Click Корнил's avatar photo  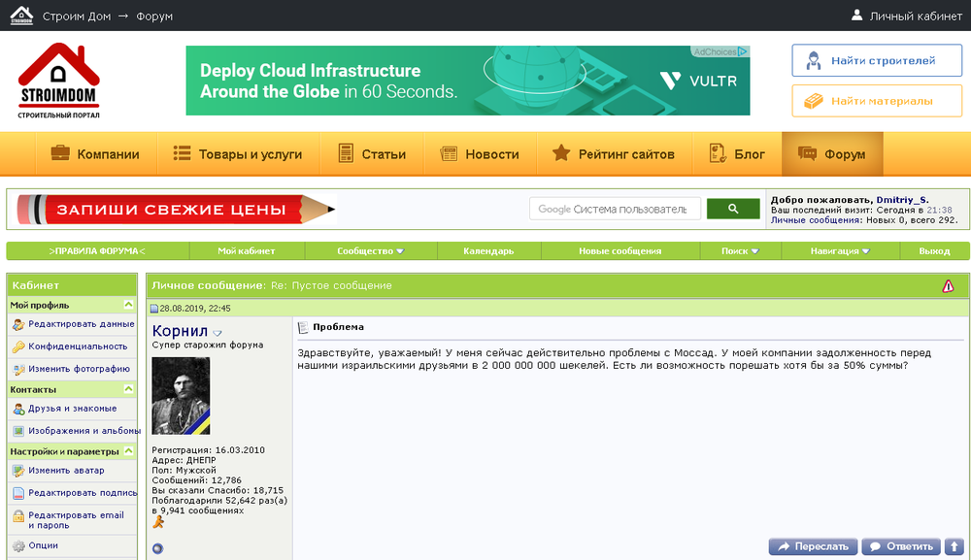[181, 396]
